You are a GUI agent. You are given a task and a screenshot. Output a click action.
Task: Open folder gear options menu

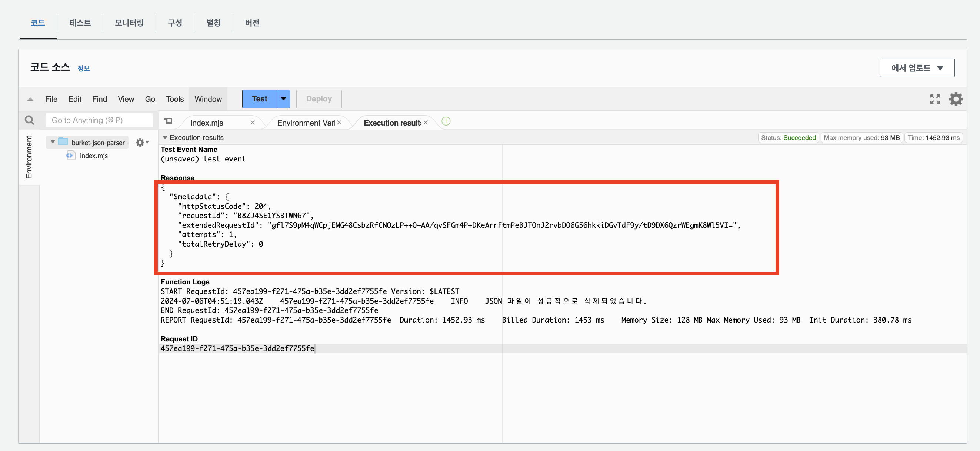(141, 143)
